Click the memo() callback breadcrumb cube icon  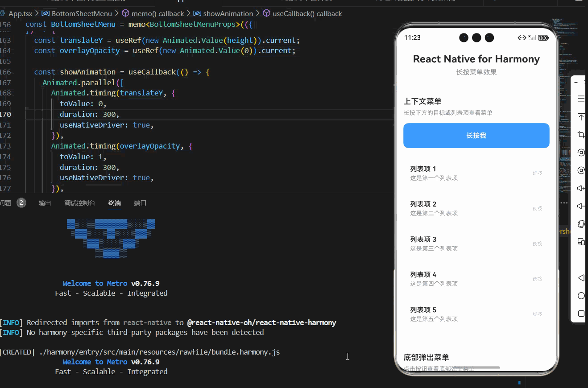[125, 13]
